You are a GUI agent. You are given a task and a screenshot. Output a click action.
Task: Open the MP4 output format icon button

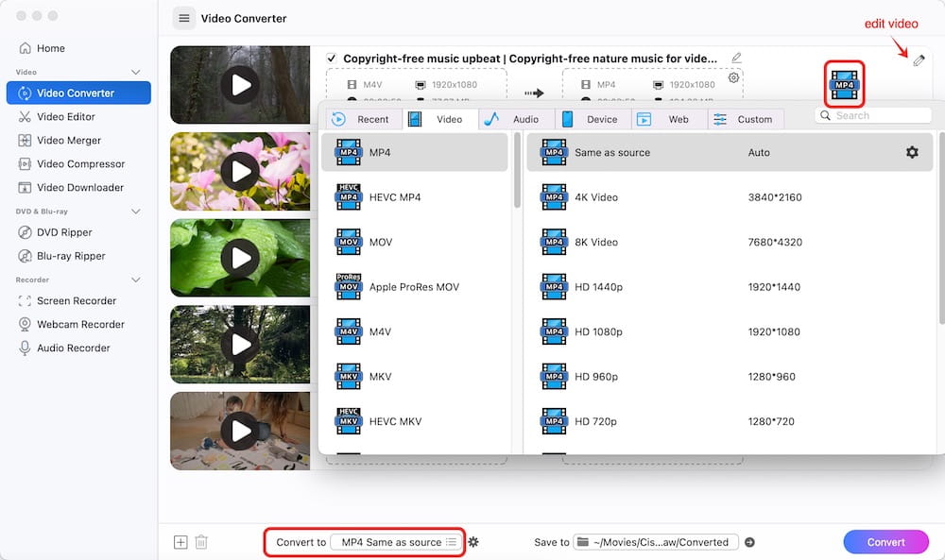(844, 84)
